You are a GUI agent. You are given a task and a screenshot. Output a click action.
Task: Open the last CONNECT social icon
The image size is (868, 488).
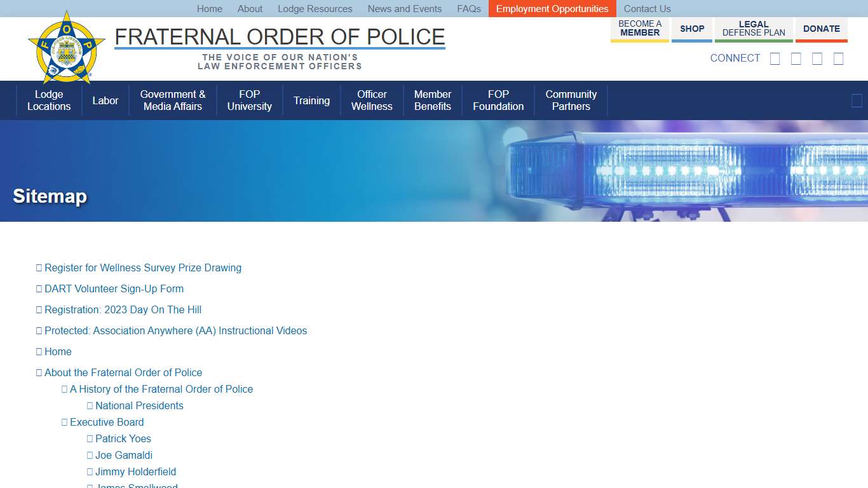[x=838, y=58]
